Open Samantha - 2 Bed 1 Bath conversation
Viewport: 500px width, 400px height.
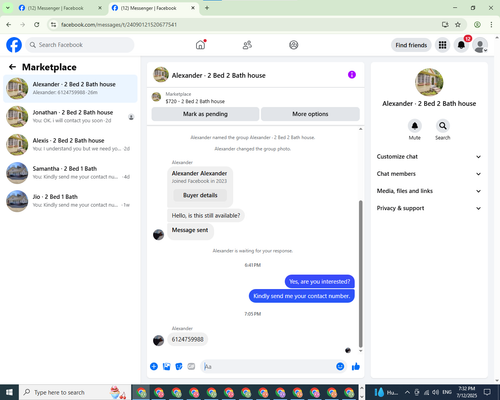70,173
